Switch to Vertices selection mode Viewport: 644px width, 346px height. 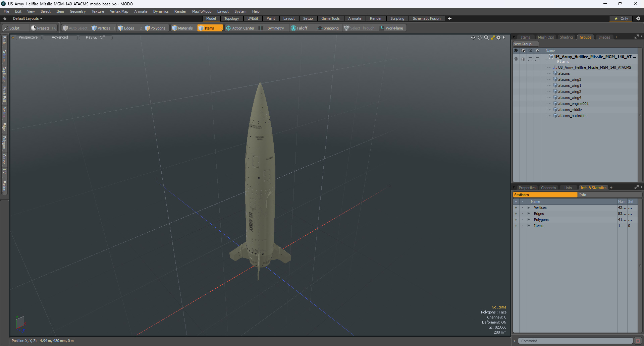coord(103,28)
